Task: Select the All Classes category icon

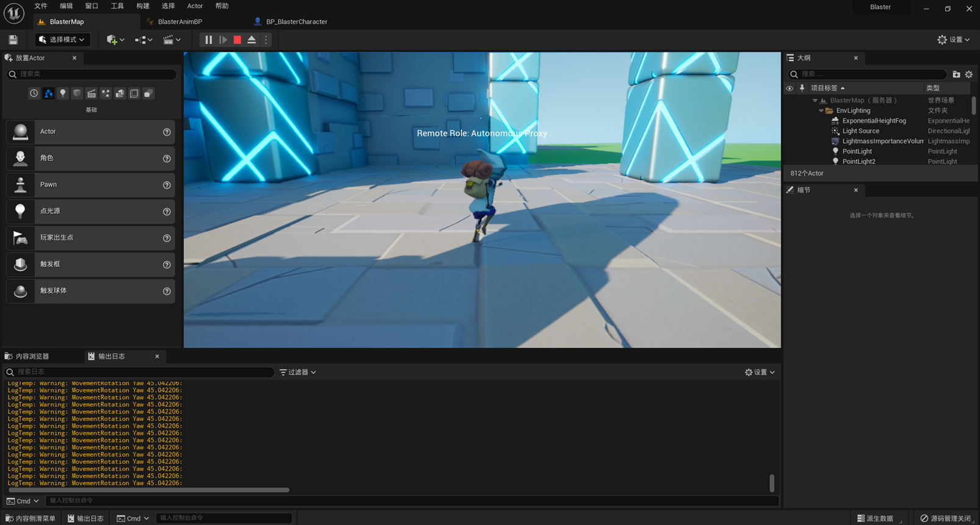Action: click(148, 93)
